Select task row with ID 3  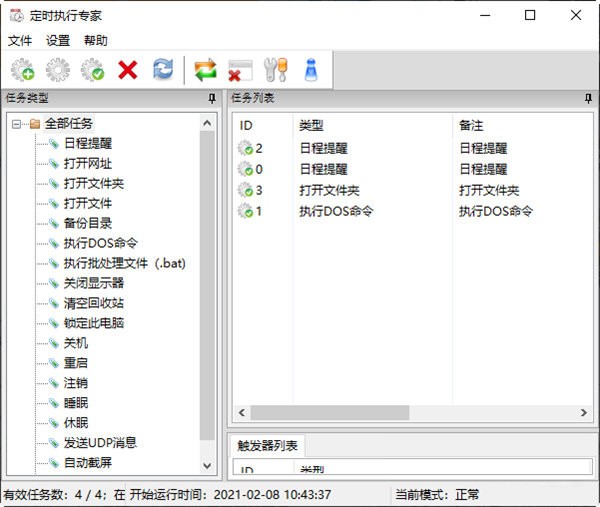[259, 190]
